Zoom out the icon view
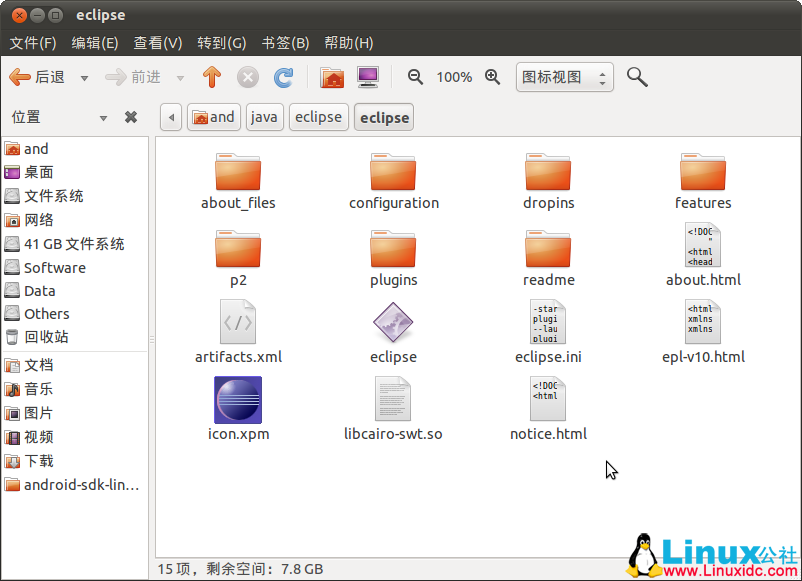This screenshot has height=581, width=802. [x=415, y=77]
